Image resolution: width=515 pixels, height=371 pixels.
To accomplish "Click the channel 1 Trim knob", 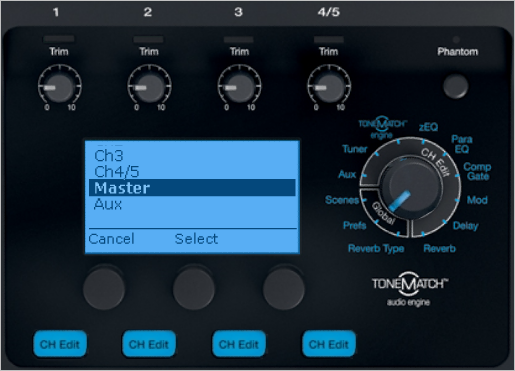I will click(x=59, y=87).
